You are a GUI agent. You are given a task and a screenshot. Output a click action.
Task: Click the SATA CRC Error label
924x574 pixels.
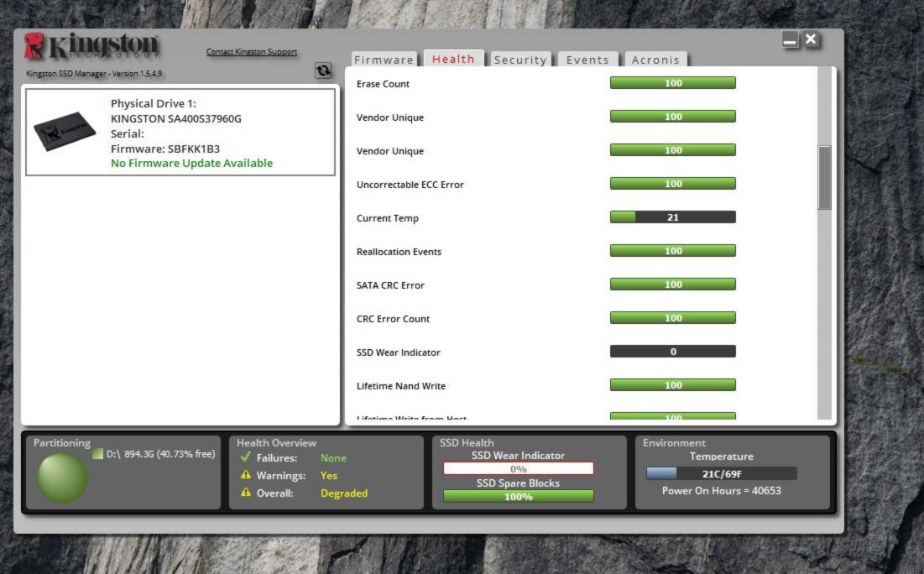click(x=390, y=286)
